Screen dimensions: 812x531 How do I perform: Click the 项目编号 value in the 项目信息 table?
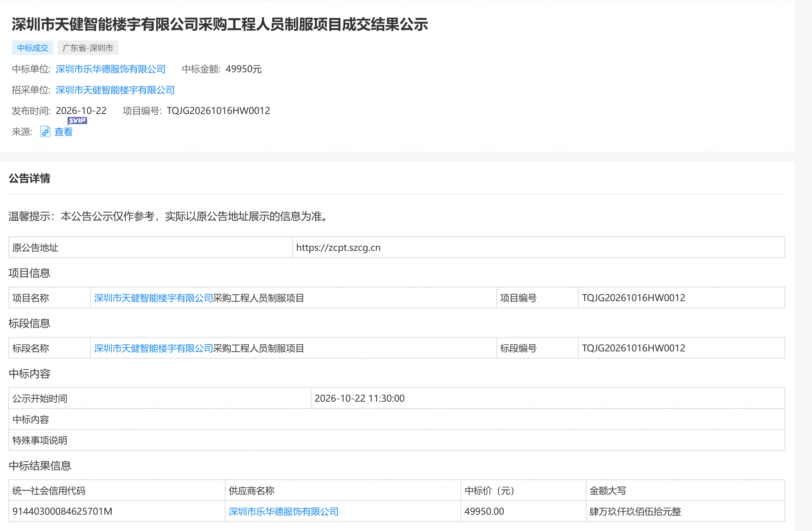[x=633, y=298]
